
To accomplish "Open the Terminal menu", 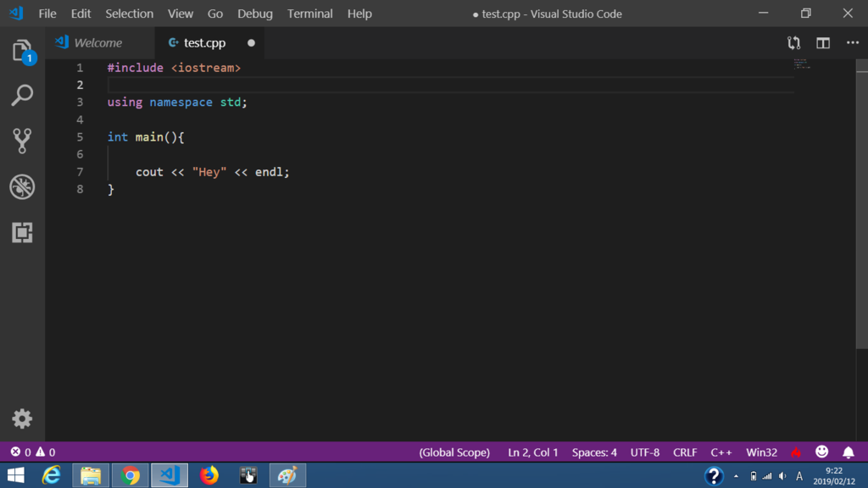I will coord(310,14).
